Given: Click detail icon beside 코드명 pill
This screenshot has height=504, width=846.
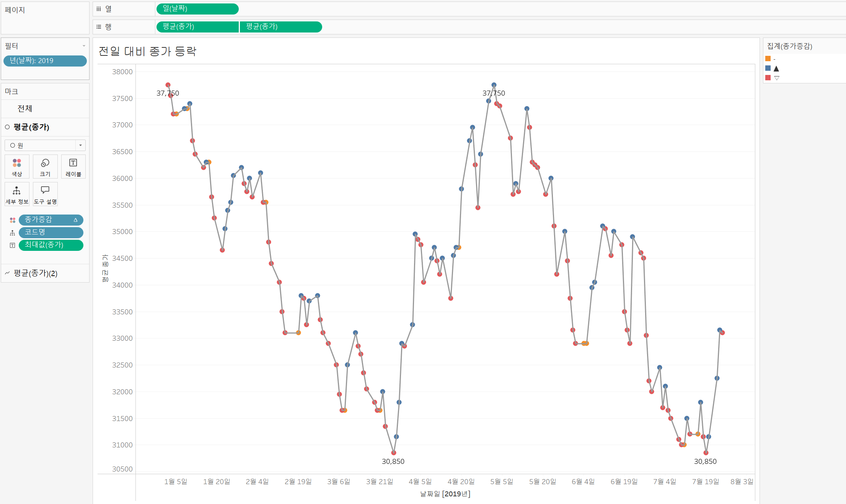Looking at the screenshot, I should (13, 232).
